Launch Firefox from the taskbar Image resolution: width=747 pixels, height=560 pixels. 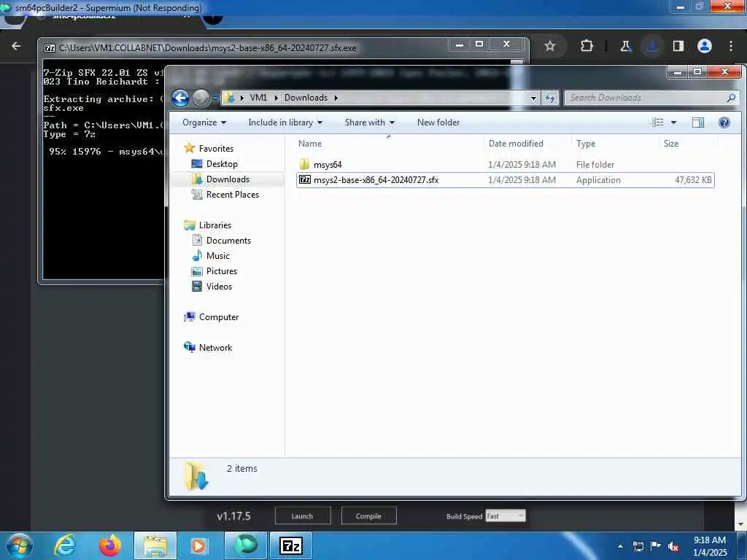click(x=110, y=545)
